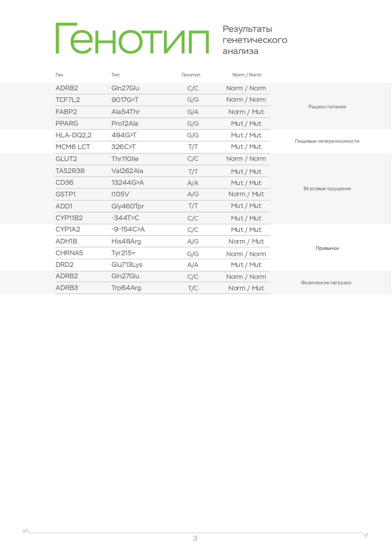The image size is (392, 554).
Task: Select the MCM6 LCT gene name
Action: coord(73,147)
